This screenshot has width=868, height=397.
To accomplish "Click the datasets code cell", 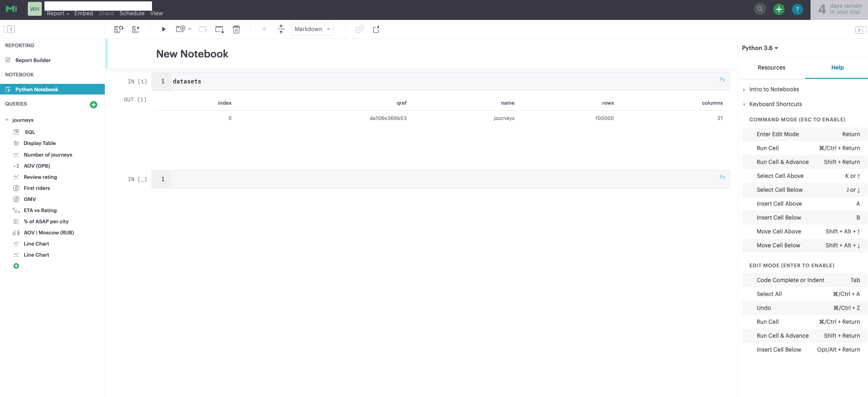I will tap(441, 82).
